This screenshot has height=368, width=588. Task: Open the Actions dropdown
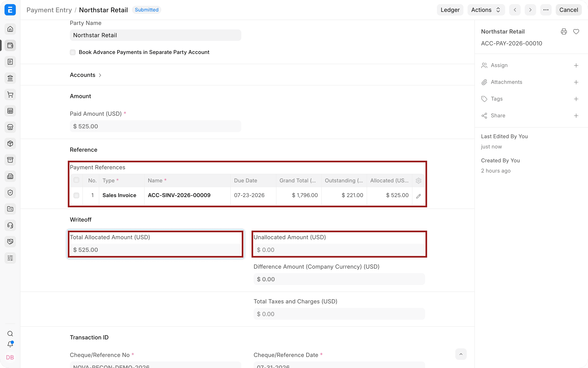coord(486,10)
